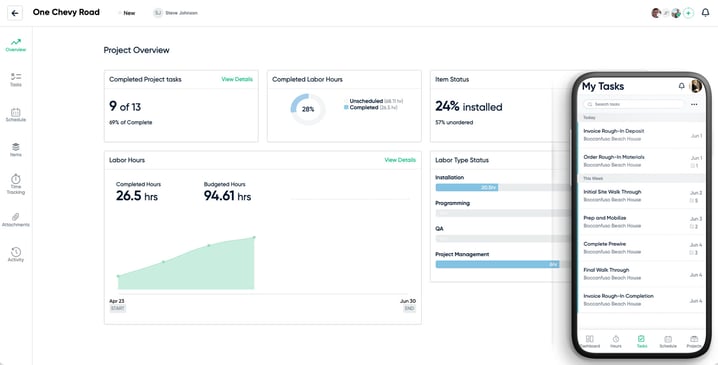Open Complete Prewire task

(x=641, y=248)
